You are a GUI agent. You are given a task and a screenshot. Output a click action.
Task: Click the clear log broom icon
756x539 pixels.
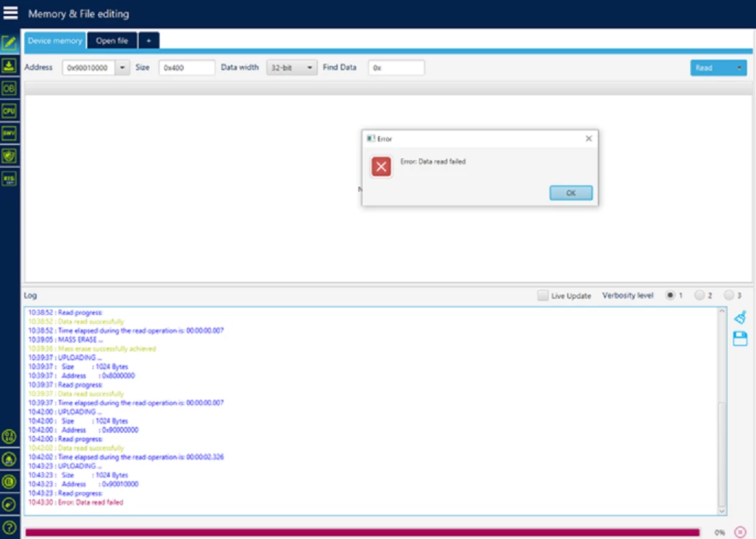click(740, 317)
